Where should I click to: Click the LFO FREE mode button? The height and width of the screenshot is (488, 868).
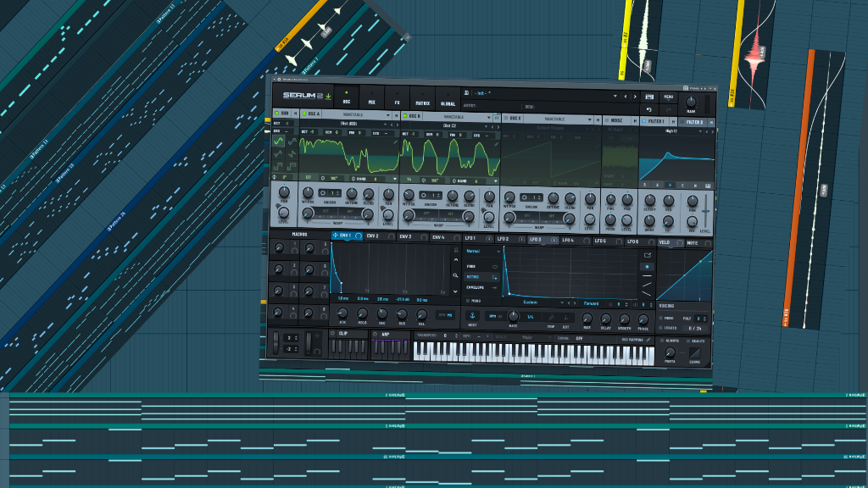coord(481,266)
